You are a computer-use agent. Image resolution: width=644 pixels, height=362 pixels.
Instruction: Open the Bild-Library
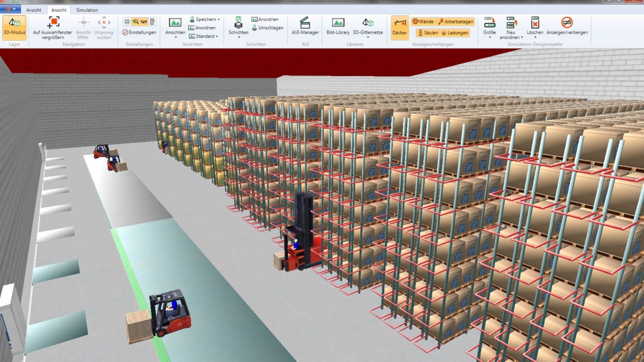[x=338, y=27]
